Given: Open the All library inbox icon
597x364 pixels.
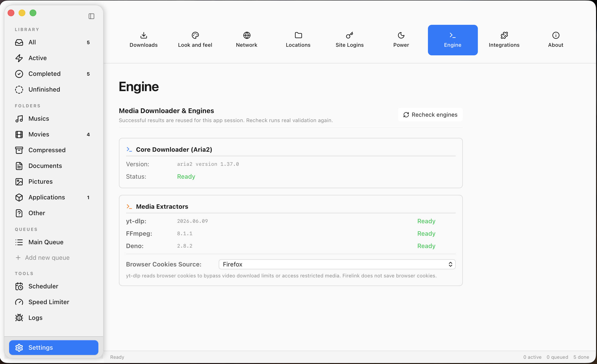Looking at the screenshot, I should coord(19,42).
